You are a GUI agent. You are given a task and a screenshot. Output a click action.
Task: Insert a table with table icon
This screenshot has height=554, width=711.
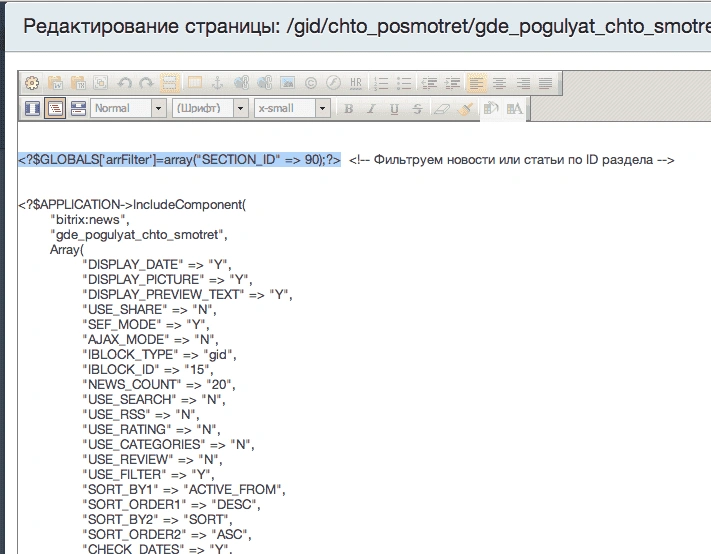(195, 83)
